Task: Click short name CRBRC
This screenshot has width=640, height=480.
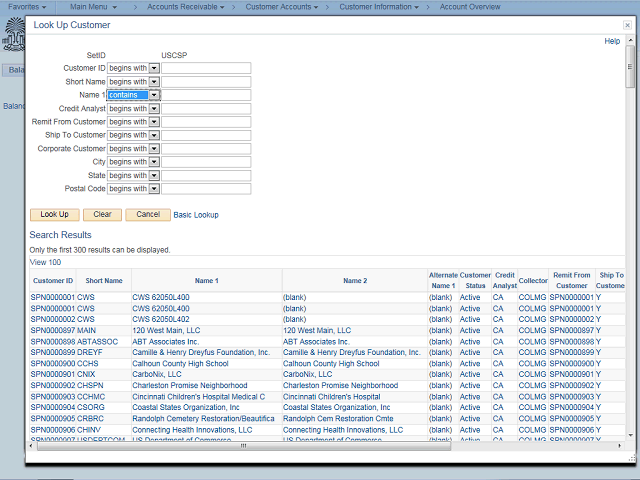Action: pos(90,418)
